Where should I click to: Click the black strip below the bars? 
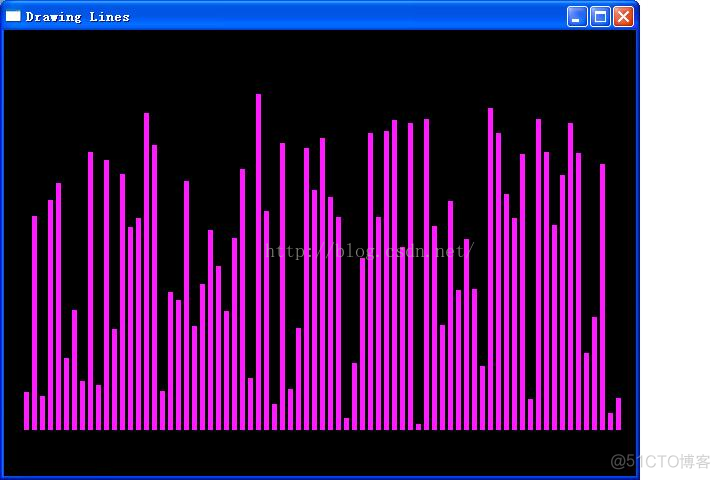click(320, 452)
